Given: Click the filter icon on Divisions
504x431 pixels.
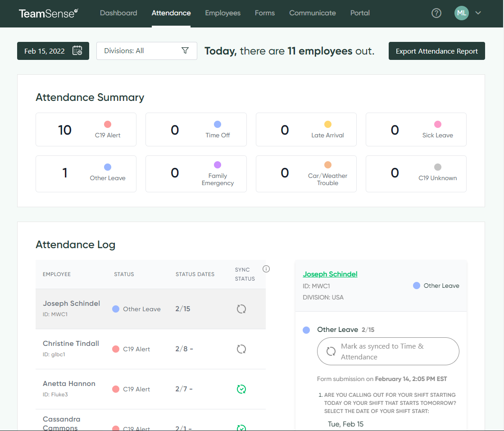Looking at the screenshot, I should (185, 50).
